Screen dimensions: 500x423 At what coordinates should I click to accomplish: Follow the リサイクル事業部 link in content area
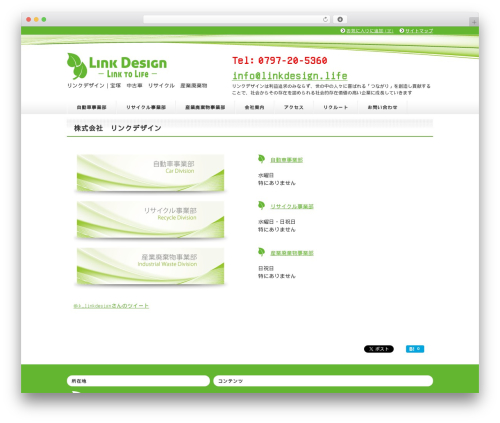point(292,206)
